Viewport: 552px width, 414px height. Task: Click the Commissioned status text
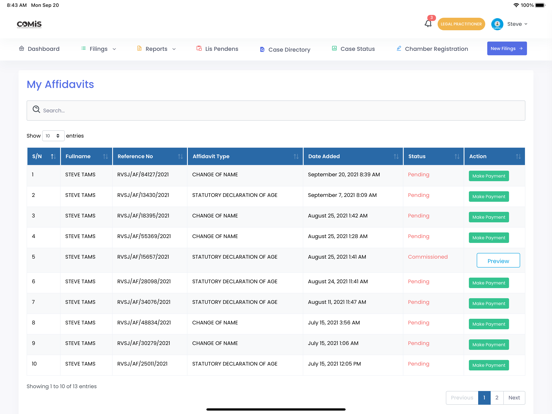(x=428, y=257)
